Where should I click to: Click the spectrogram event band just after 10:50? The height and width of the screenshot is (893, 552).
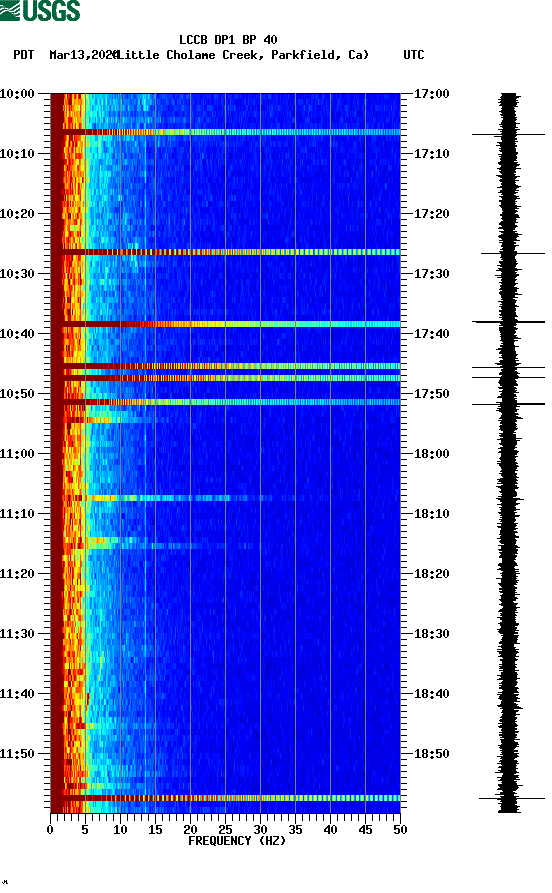coord(226,402)
